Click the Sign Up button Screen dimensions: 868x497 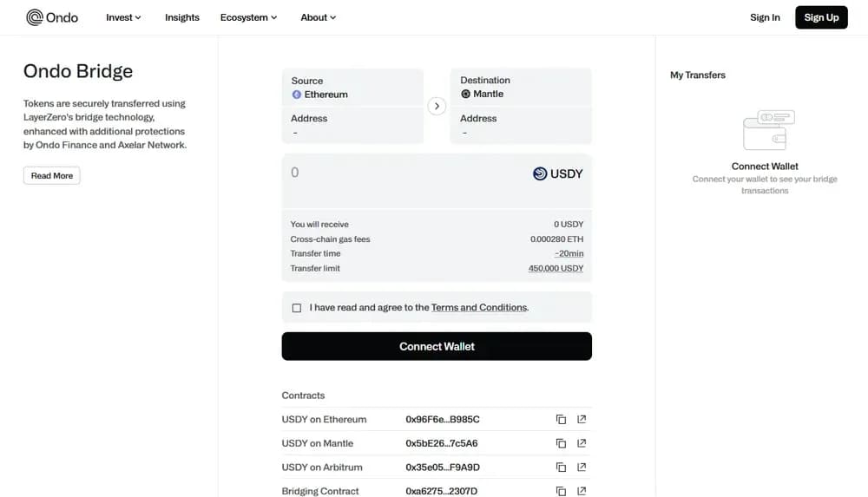tap(821, 17)
